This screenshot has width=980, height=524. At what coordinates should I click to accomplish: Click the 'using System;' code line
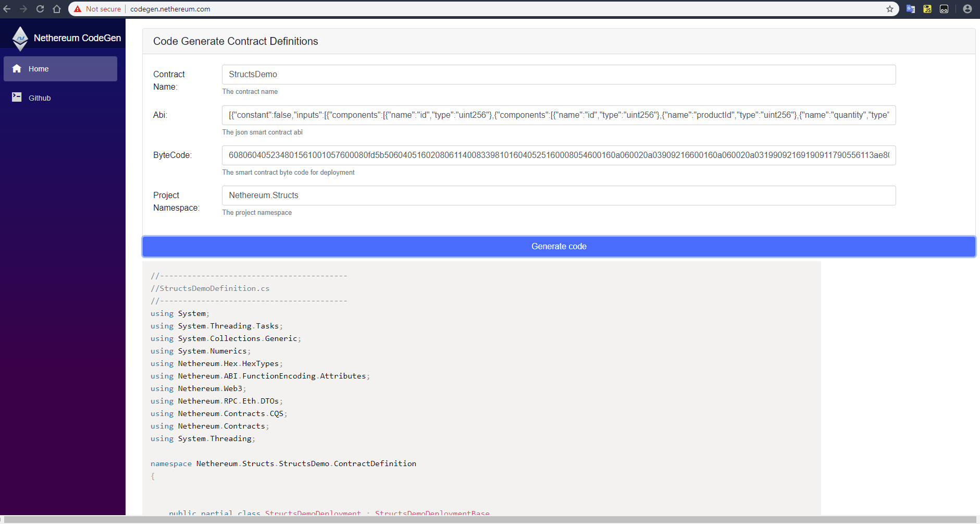pyautogui.click(x=180, y=313)
